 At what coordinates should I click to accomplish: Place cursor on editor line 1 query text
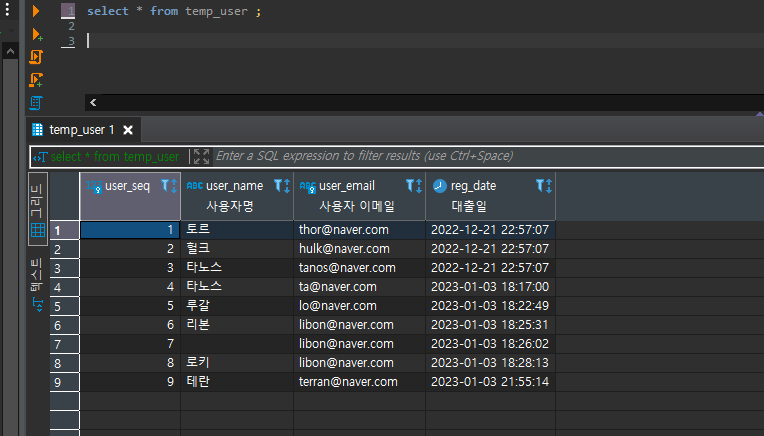click(x=174, y=11)
